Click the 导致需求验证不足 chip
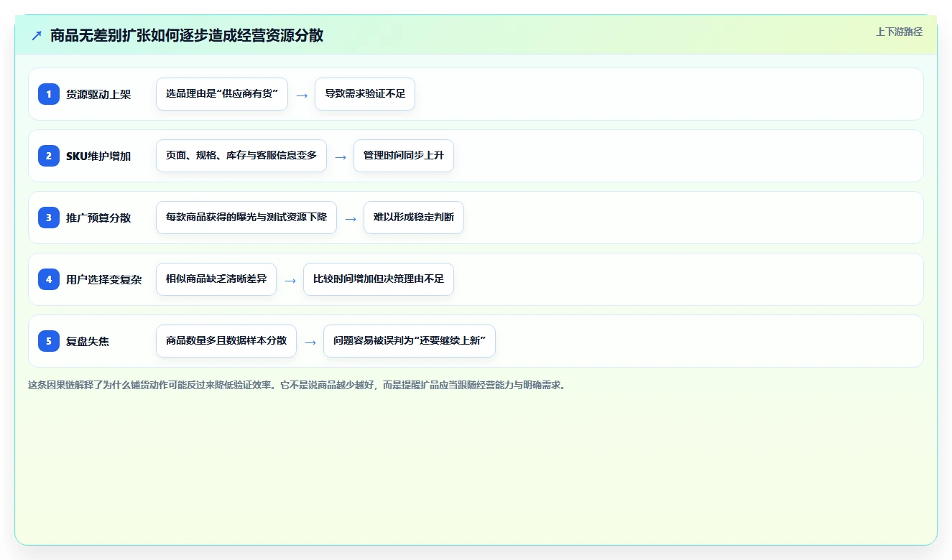952x560 pixels. click(365, 94)
